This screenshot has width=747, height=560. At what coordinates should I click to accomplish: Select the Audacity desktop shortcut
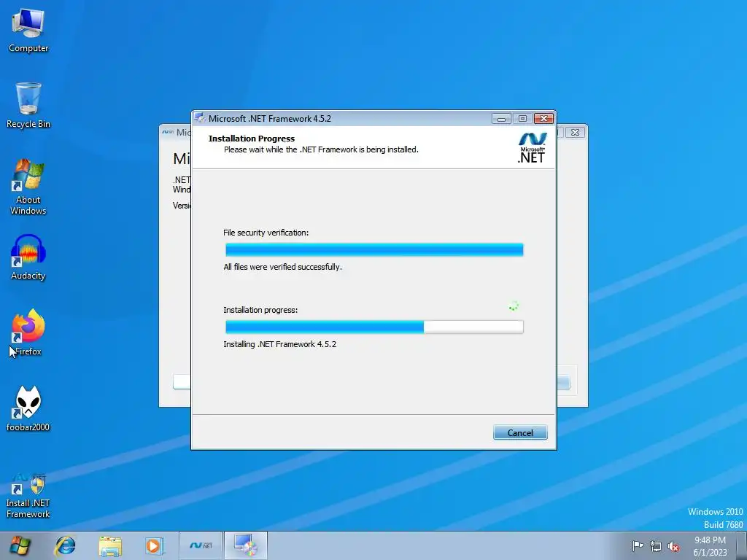tap(28, 257)
